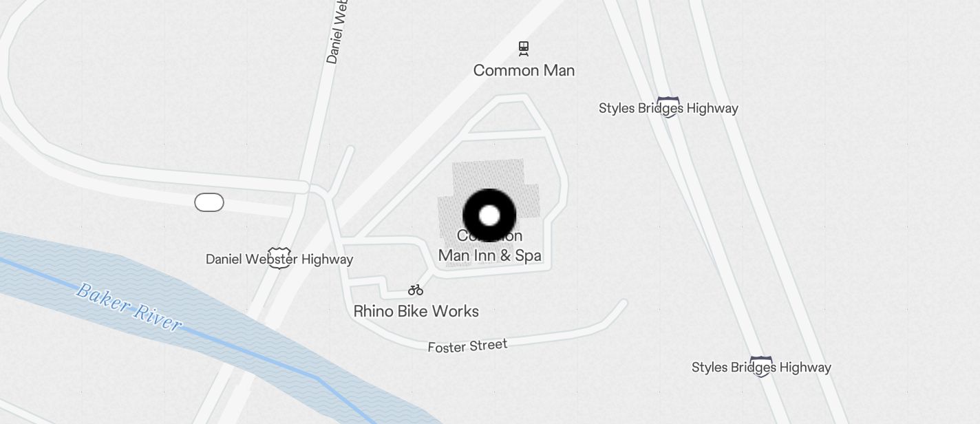980x424 pixels.
Task: Select the black circular location marker
Action: click(x=489, y=215)
